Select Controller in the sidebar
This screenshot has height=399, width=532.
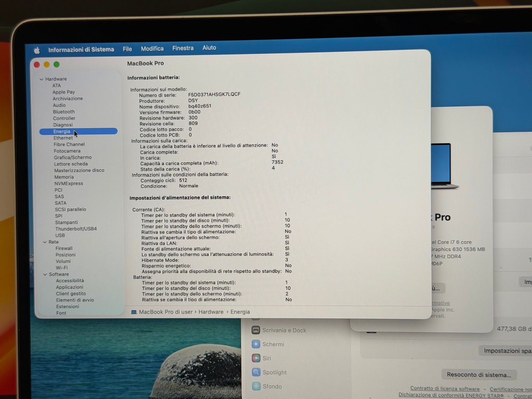[x=64, y=119]
